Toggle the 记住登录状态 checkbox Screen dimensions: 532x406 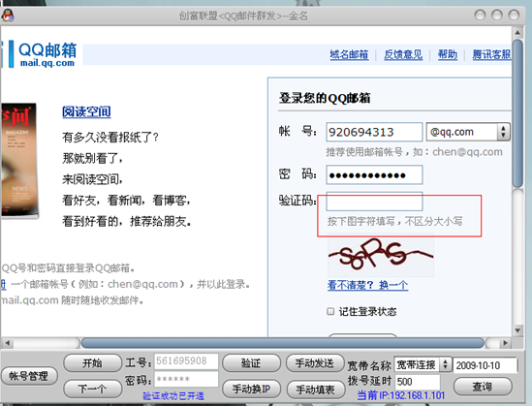pos(330,311)
